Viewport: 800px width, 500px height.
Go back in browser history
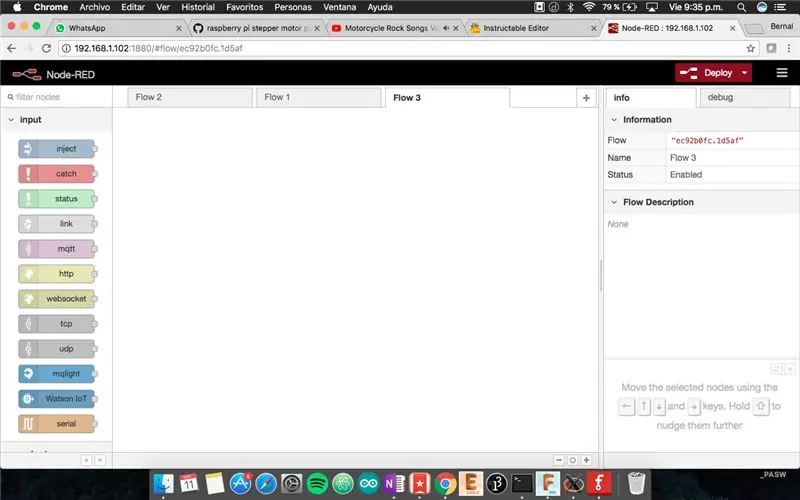[11, 48]
